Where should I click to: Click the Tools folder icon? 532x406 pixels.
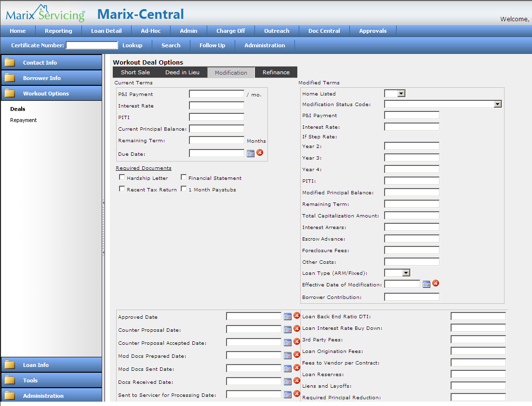coord(10,380)
